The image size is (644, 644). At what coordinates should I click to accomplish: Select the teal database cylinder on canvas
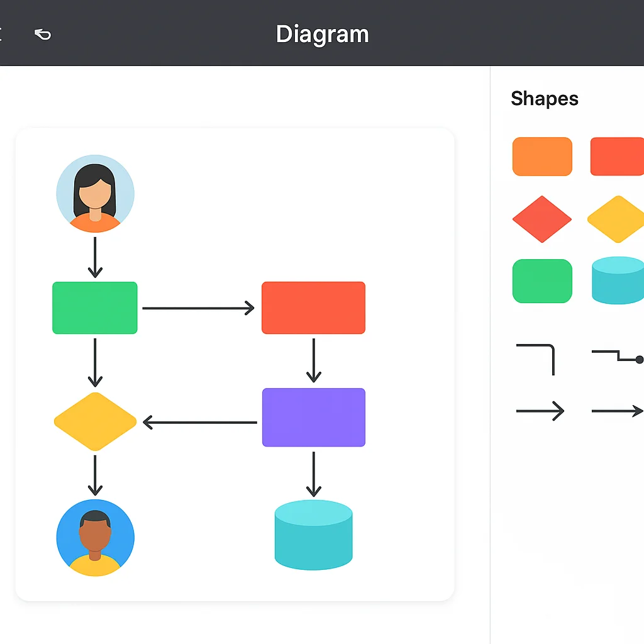(x=313, y=535)
